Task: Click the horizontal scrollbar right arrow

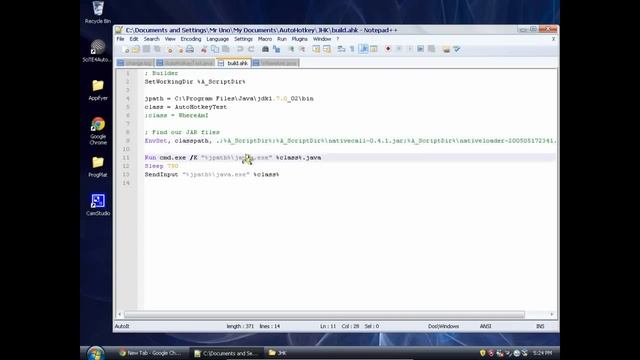Action: pyautogui.click(x=552, y=315)
